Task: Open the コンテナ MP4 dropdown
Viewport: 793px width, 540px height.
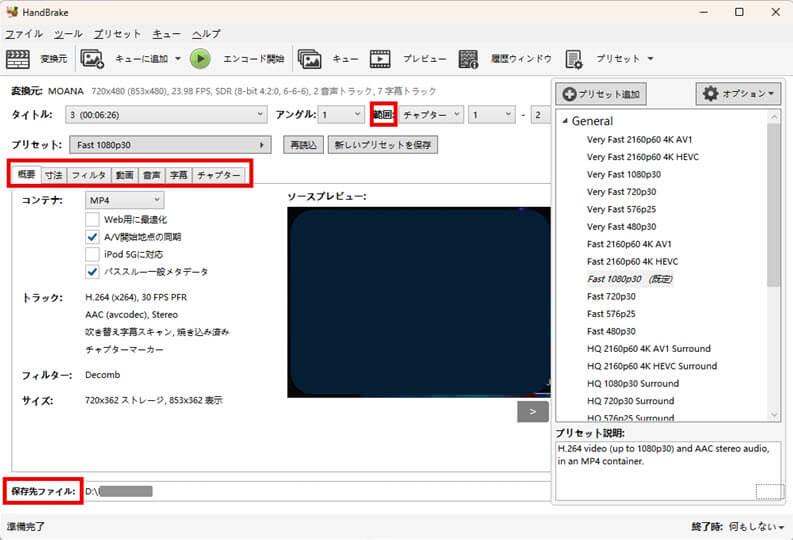Action: coord(124,201)
